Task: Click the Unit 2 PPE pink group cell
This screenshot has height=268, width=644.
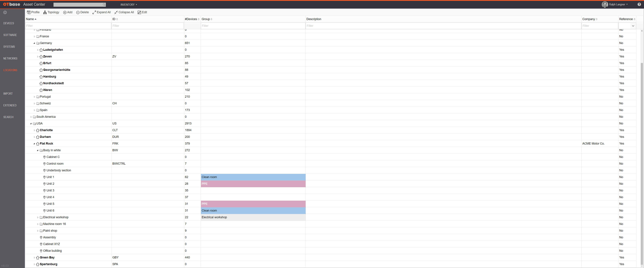Action: [x=253, y=184]
